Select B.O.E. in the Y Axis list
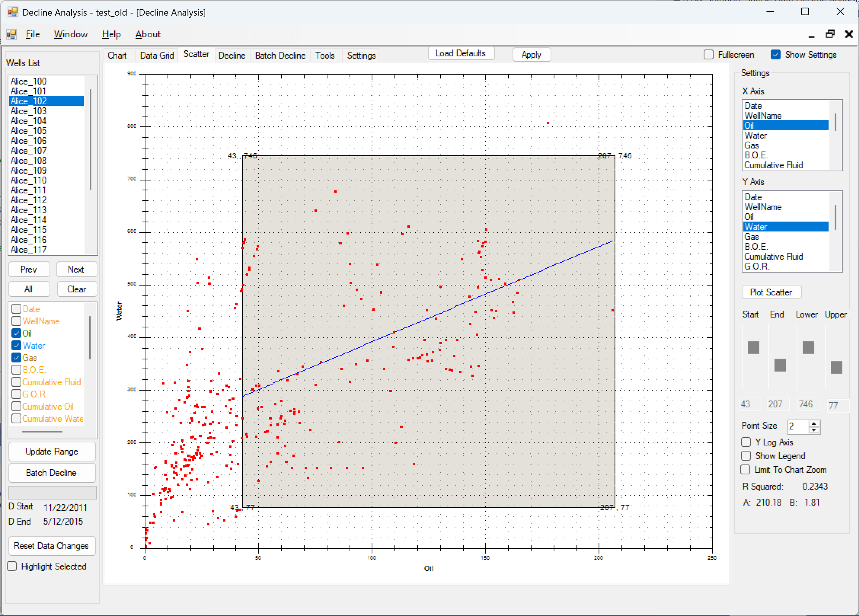The width and height of the screenshot is (859, 616). tap(786, 246)
